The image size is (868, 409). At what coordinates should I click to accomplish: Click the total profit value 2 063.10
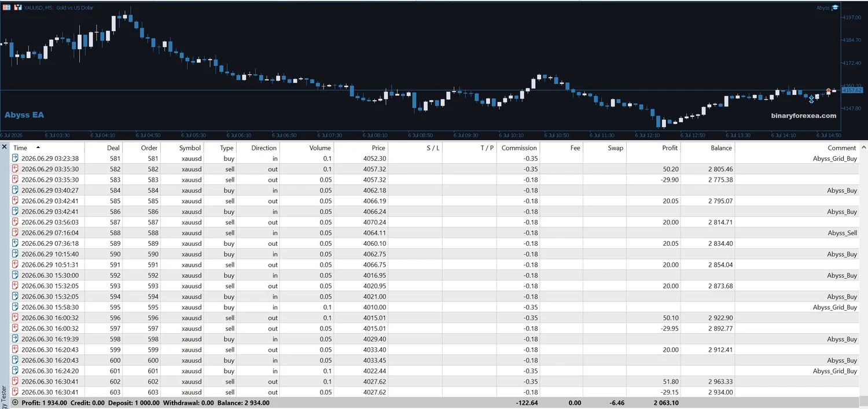click(665, 403)
